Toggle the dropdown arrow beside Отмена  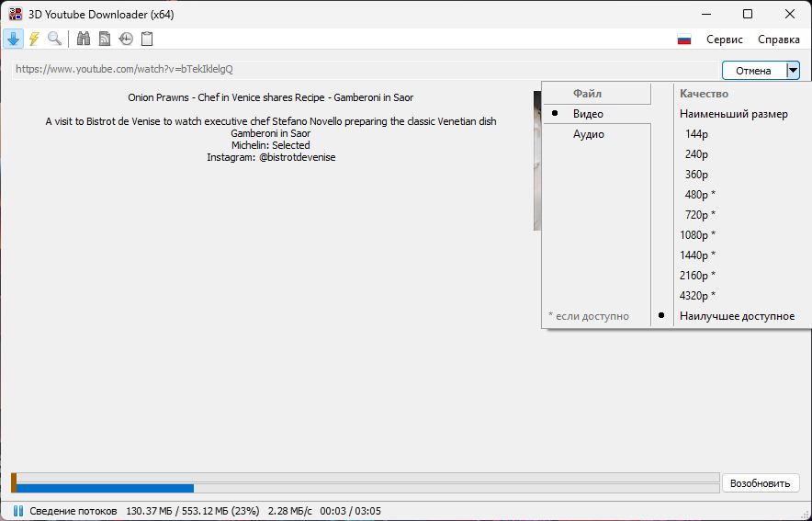[x=793, y=71]
